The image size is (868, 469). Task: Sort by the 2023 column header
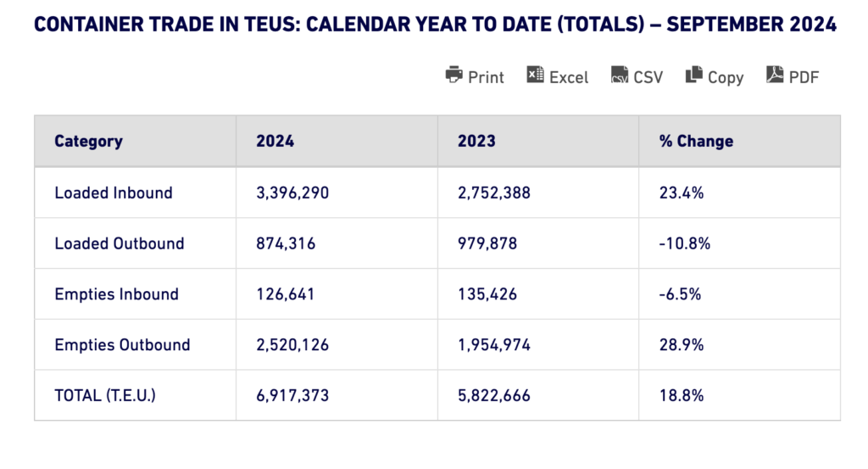coord(477,142)
